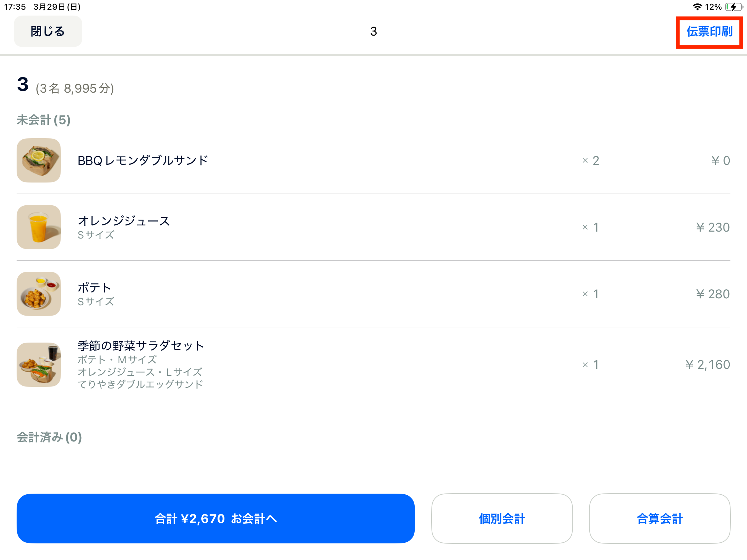Tap the 季節の野菜サラダセット item thumbnail
Viewport: 747px width, 560px height.
tap(38, 364)
